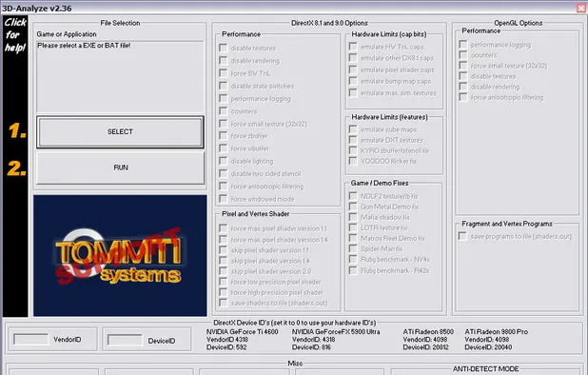Click the 'NVIDIA GeForce Ti 4600' label

click(x=243, y=331)
